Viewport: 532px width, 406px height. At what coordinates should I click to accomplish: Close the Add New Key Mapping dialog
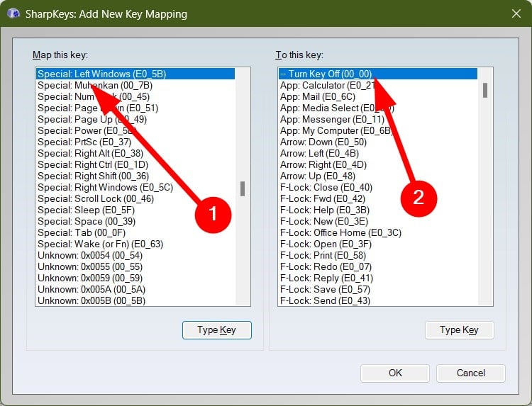click(516, 13)
